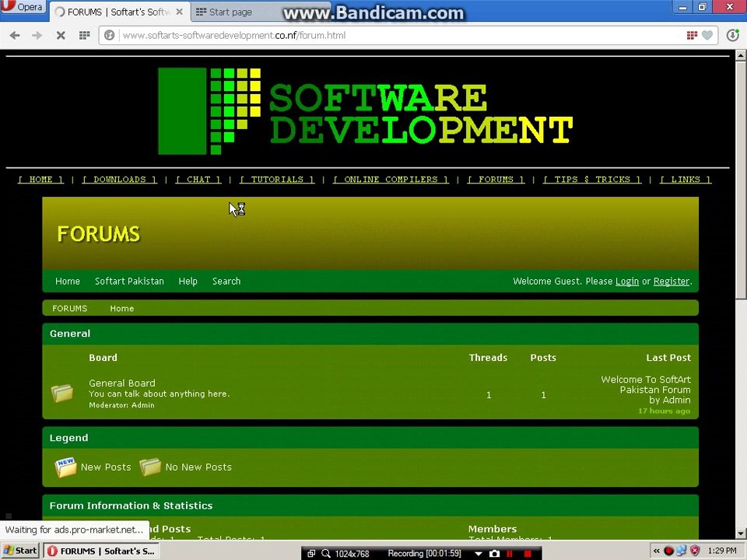Open the LINKS navigation link
747x560 pixels.
[x=686, y=180]
